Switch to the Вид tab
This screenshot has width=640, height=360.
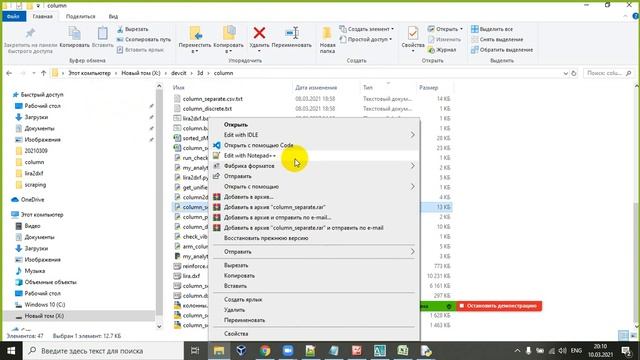(x=113, y=16)
